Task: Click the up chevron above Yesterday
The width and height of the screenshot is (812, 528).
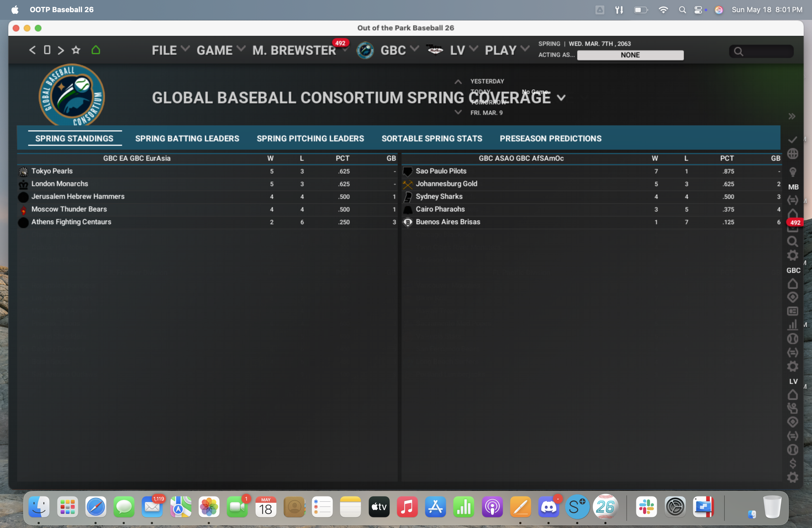Action: [x=458, y=82]
